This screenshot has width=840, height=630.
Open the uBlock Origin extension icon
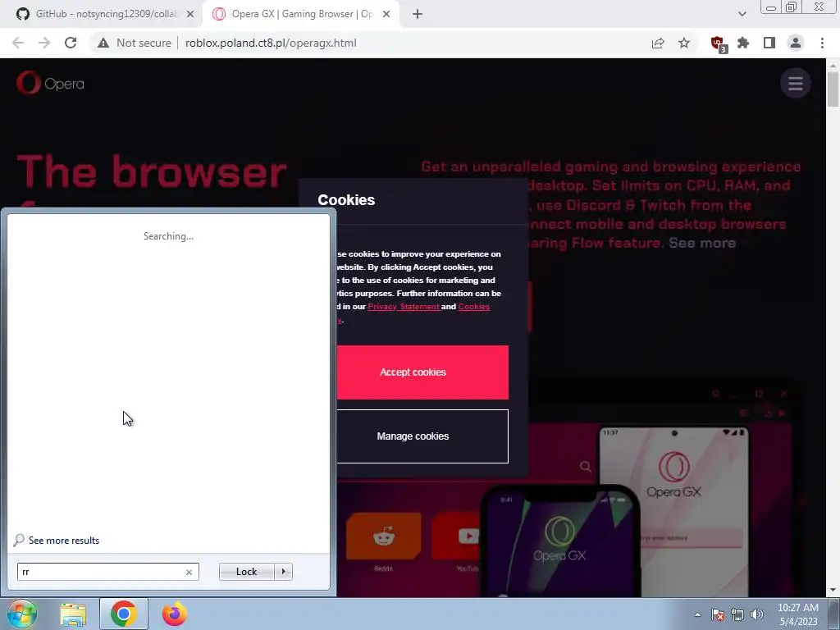coord(718,43)
